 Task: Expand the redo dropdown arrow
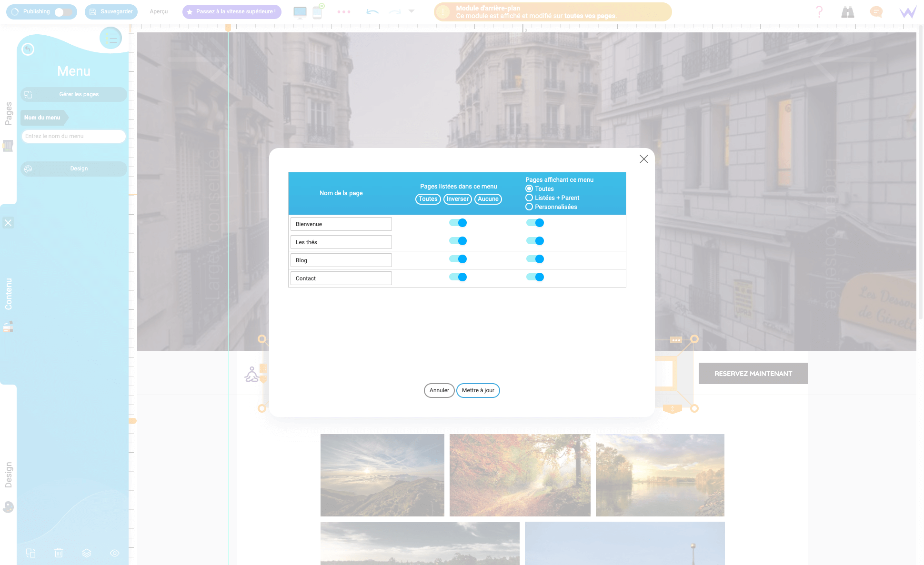click(x=412, y=11)
